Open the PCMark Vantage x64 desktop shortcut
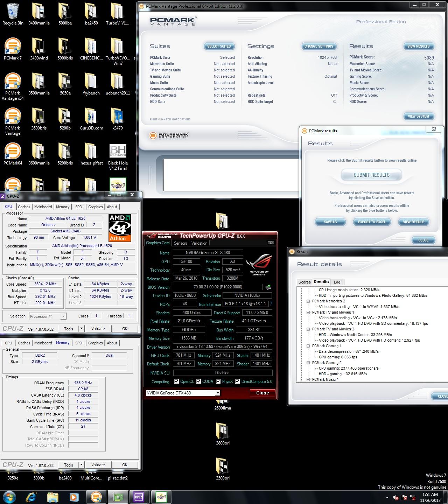This screenshot has width=448, height=504. (x=13, y=86)
